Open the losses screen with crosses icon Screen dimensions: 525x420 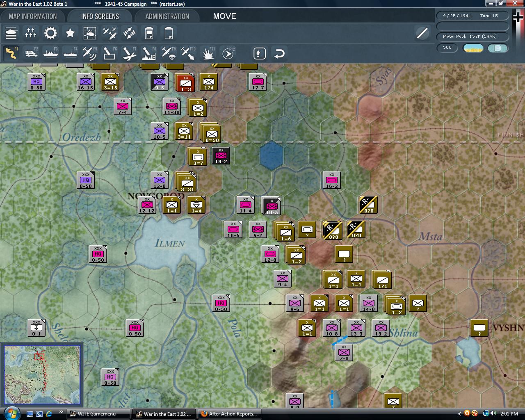pyautogui.click(x=31, y=33)
